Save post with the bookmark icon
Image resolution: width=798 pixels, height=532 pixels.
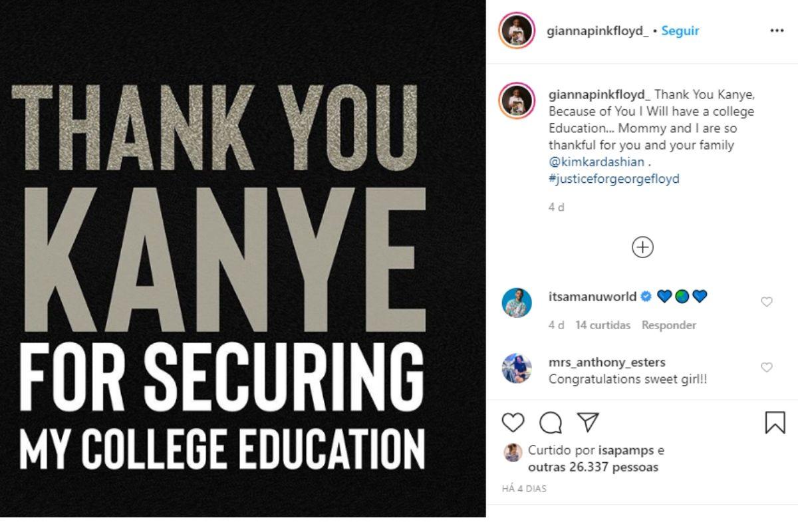775,422
